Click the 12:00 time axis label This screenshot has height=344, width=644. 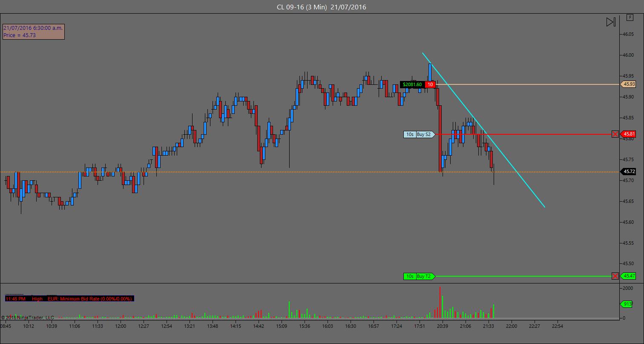click(x=121, y=326)
